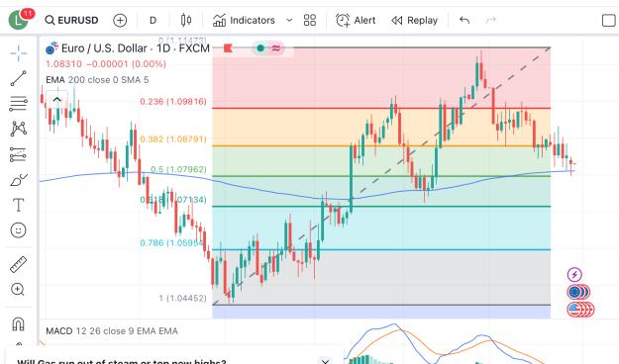Click the 0.236 (1.09816) Fibonacci level label
Screen dimensions: 619x364
coord(173,101)
